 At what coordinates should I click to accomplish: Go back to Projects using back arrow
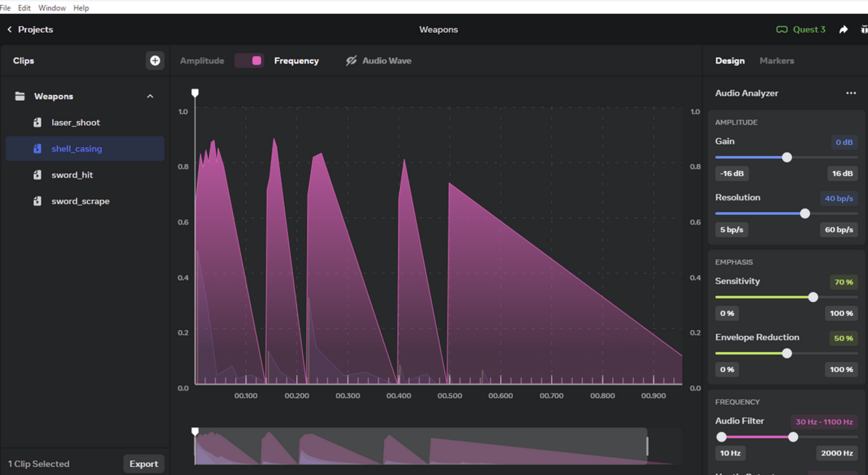click(9, 29)
